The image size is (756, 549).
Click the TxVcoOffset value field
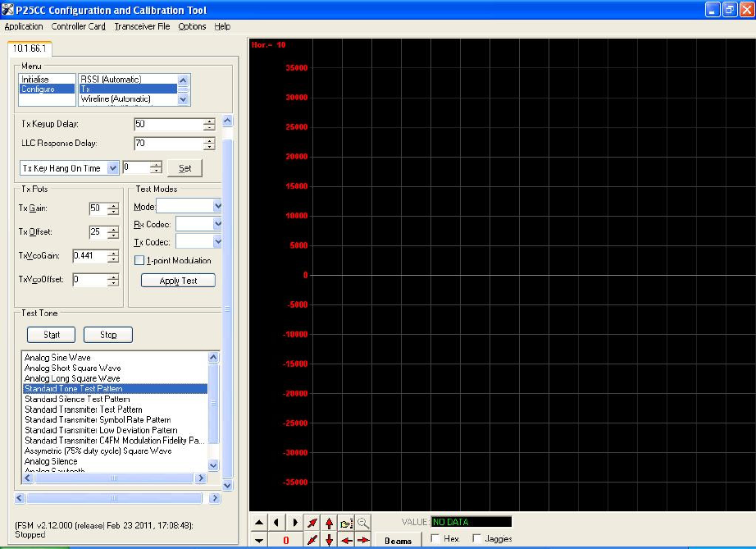[89, 279]
